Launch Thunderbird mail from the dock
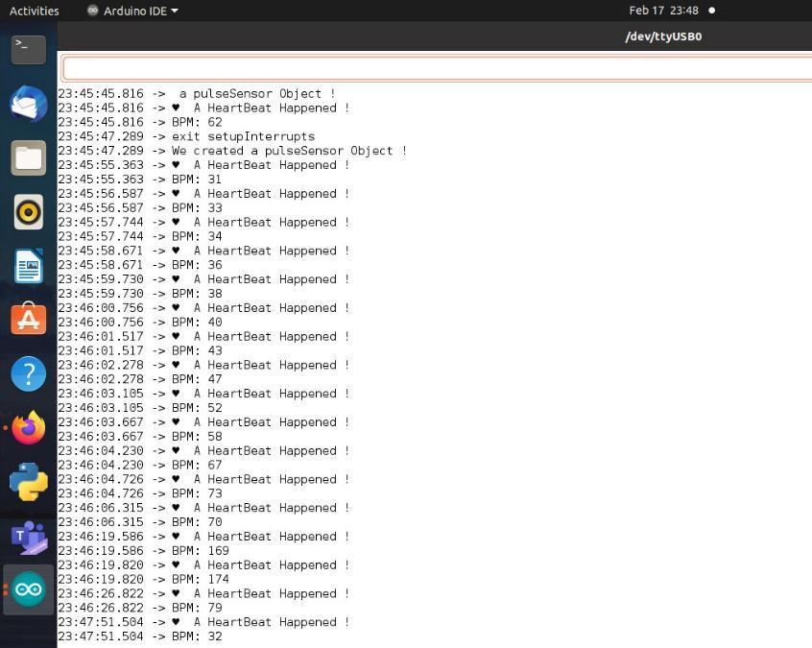The image size is (812, 648). (29, 104)
